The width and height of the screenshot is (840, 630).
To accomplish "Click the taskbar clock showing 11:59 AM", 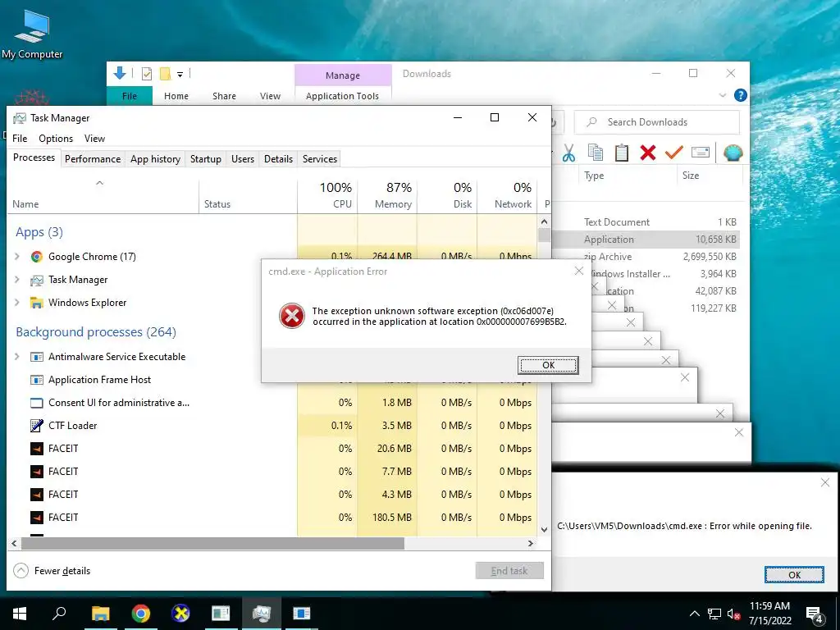I will 769,614.
